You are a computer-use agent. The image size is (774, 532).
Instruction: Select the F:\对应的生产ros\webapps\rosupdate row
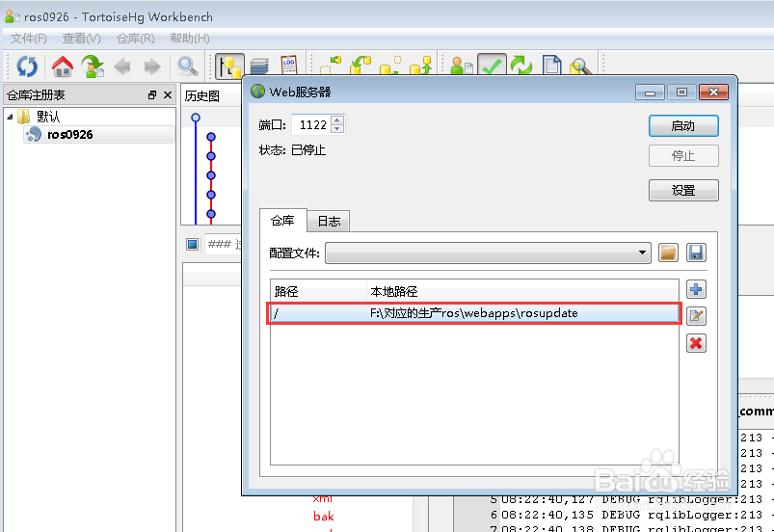(x=474, y=313)
